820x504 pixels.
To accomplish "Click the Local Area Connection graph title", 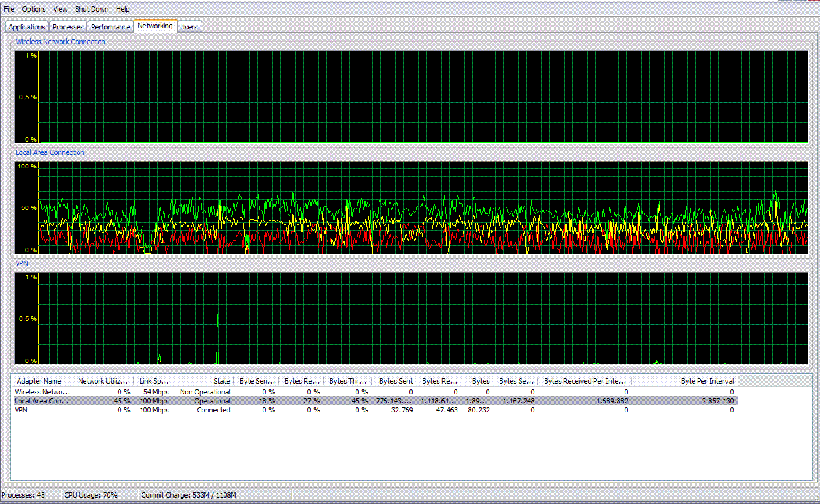I will (x=50, y=152).
